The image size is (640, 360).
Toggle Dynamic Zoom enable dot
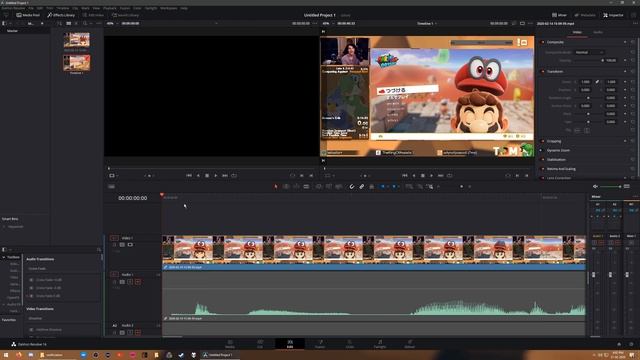[x=543, y=150]
